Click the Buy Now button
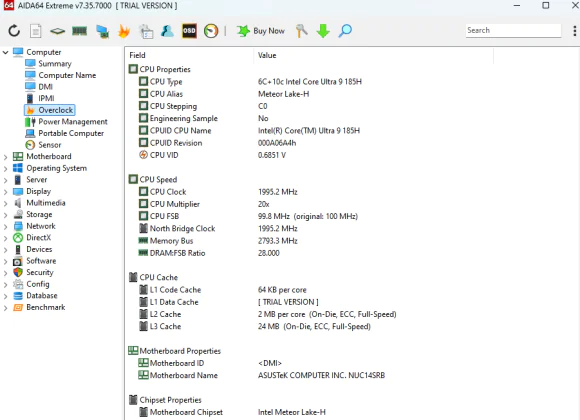Viewport: 580px width, 420px height. [x=261, y=31]
